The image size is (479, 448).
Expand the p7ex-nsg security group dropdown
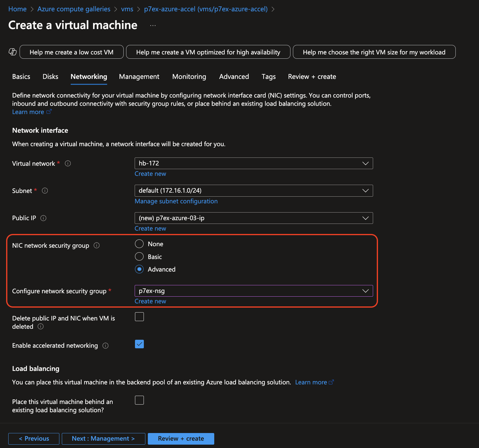[x=253, y=291]
